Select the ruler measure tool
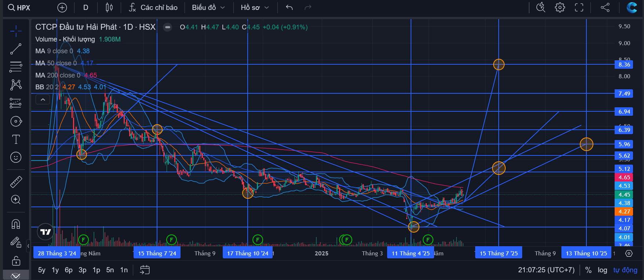The width and height of the screenshot is (644, 280). [16, 182]
